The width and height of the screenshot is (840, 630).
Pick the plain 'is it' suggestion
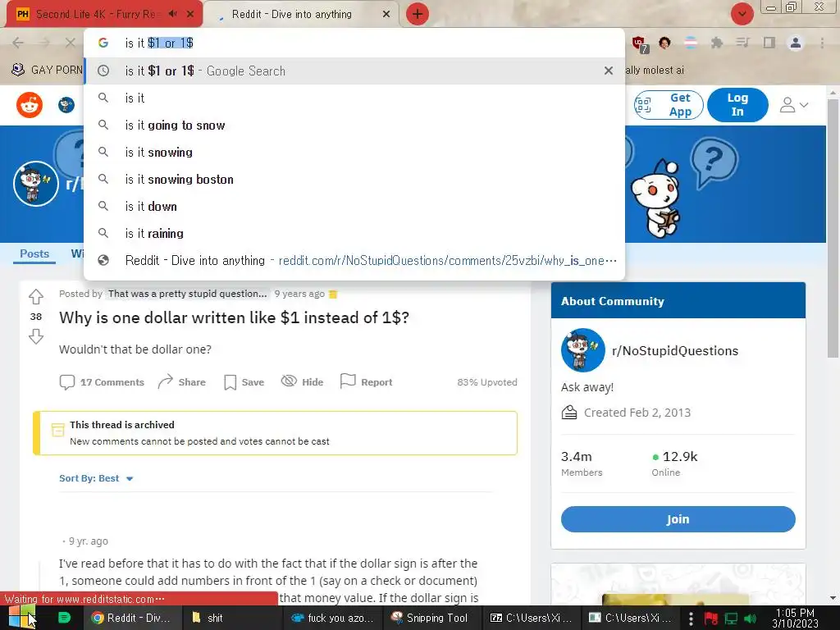point(354,98)
